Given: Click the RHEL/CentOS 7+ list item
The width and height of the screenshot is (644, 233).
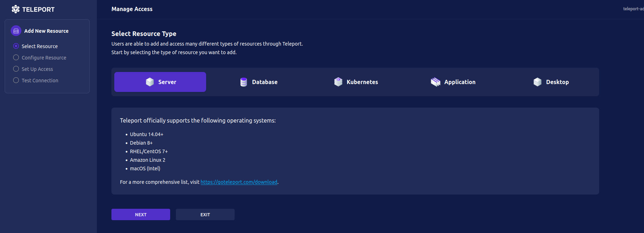Looking at the screenshot, I should point(149,151).
